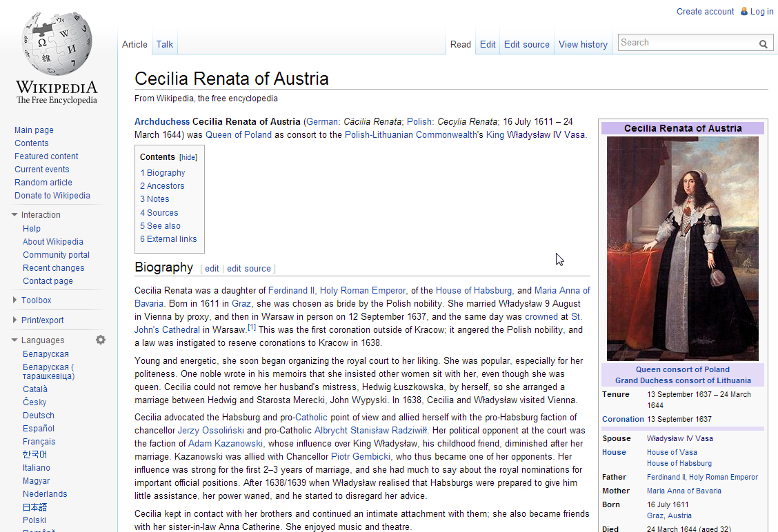Open Jerzy Ossoliński link
778x532 pixels.
click(x=211, y=431)
